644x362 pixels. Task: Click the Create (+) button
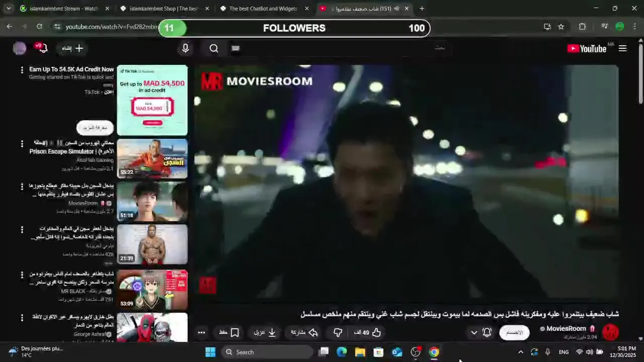click(74, 48)
